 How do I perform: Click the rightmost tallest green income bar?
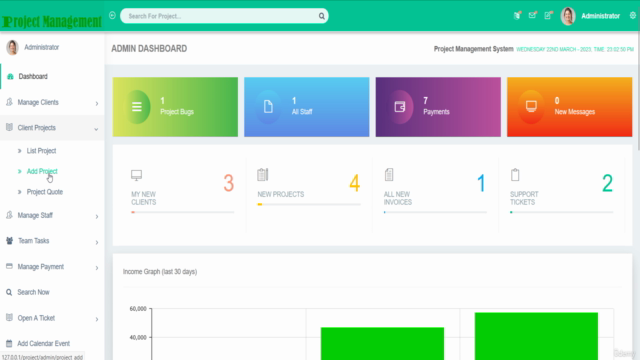[536, 336]
